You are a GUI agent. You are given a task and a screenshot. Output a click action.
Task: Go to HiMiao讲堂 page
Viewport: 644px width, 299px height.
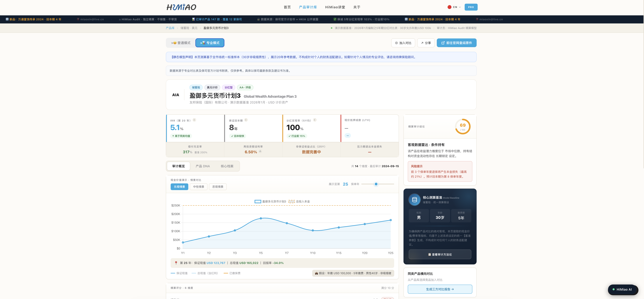coord(335,7)
